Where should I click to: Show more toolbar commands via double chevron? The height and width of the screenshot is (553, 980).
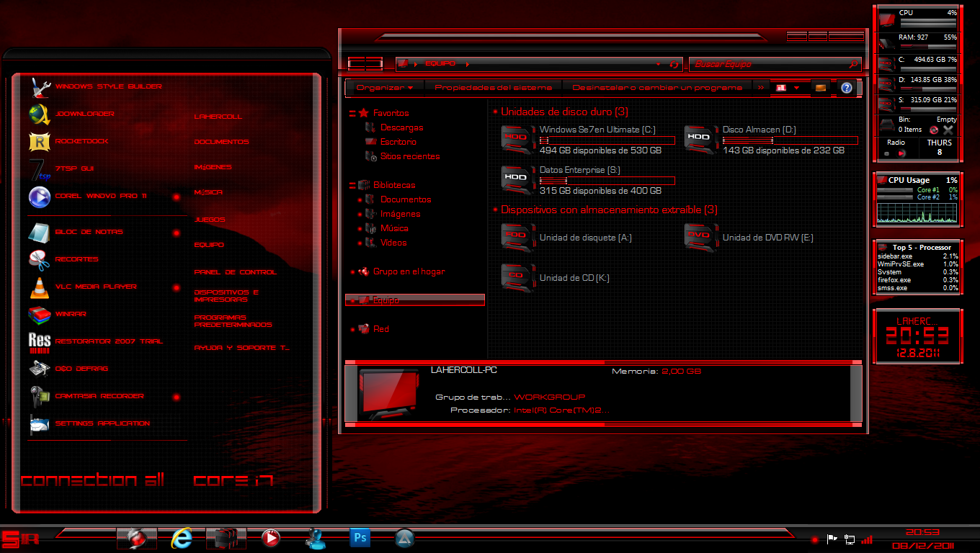point(760,88)
